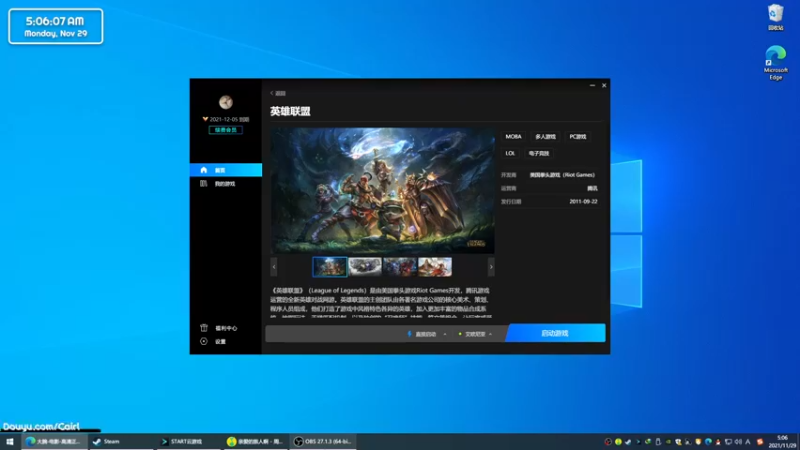Click the Edge tray icon
Image resolution: width=800 pixels, height=450 pixels.
(x=708, y=442)
